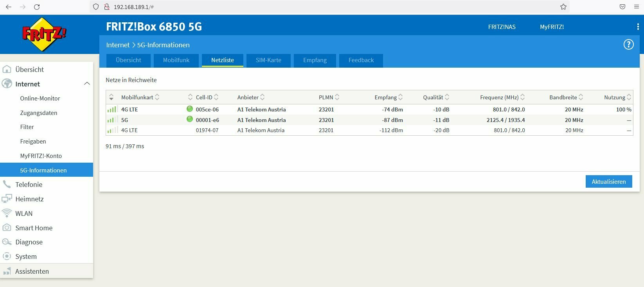This screenshot has height=287, width=644.
Task: Click the Übersicht house icon in the sidebar
Action: coord(7,69)
